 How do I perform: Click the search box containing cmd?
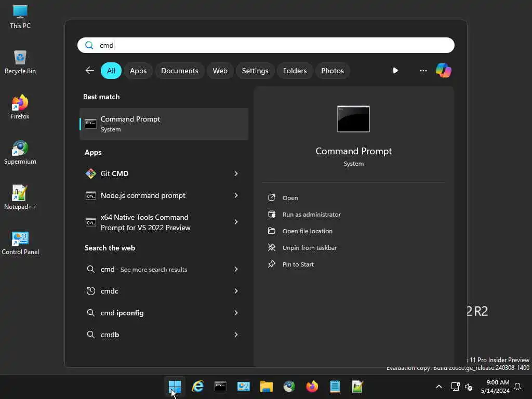click(265, 45)
